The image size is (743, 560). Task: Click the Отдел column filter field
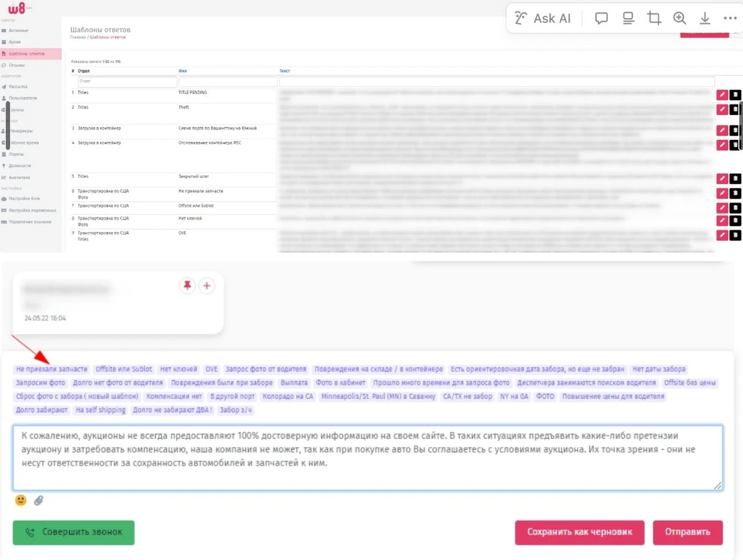[127, 82]
